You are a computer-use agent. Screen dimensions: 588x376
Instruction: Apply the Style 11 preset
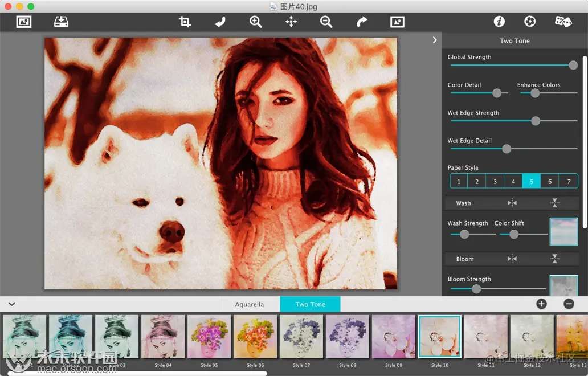point(485,337)
